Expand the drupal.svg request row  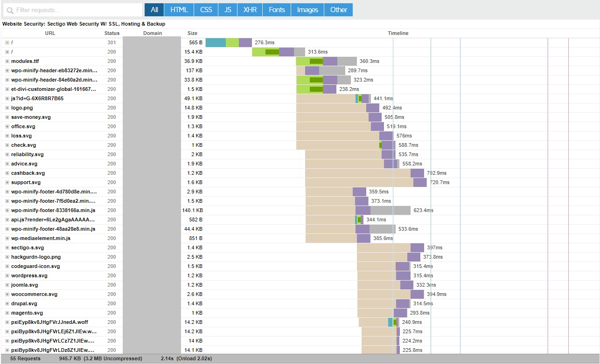pyautogui.click(x=7, y=303)
